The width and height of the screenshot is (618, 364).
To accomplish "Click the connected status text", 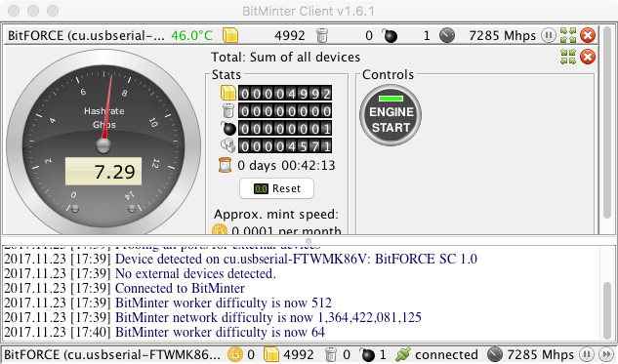I will [446, 354].
